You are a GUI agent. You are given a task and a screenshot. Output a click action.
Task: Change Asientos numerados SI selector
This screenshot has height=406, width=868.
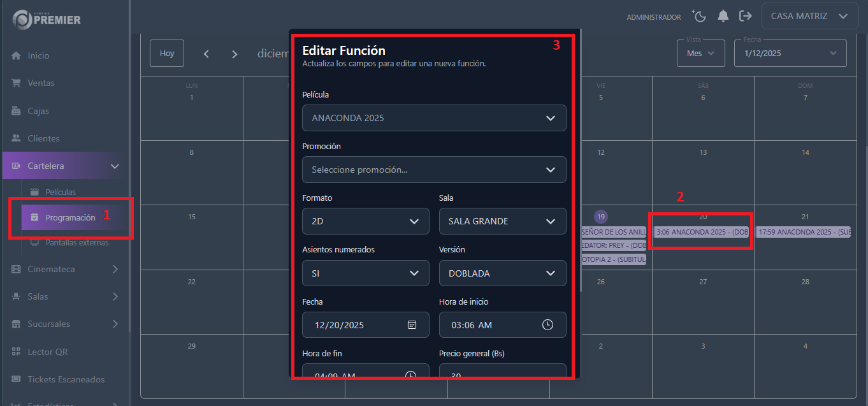(x=365, y=273)
